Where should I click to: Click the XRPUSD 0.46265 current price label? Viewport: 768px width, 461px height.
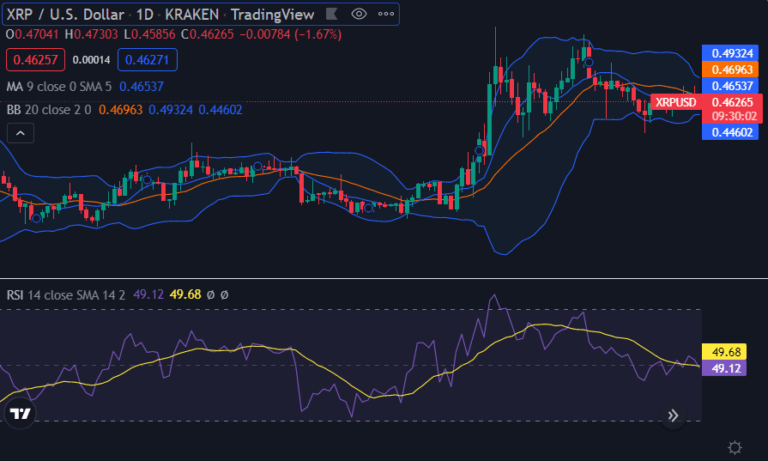[x=706, y=102]
